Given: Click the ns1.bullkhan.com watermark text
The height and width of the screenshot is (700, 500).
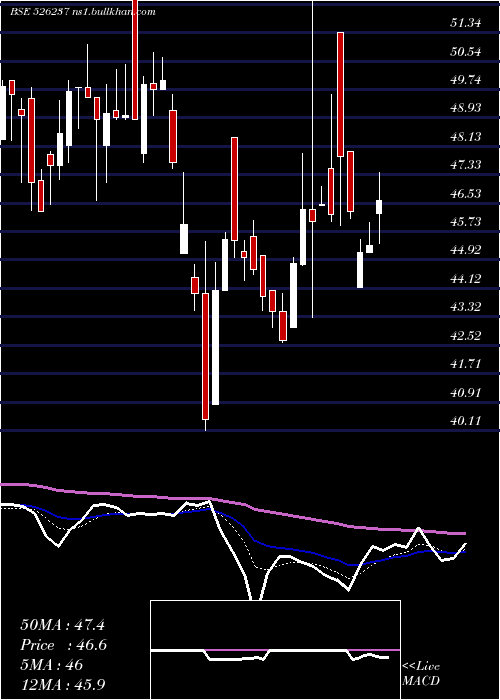Looking at the screenshot, I should [x=113, y=12].
